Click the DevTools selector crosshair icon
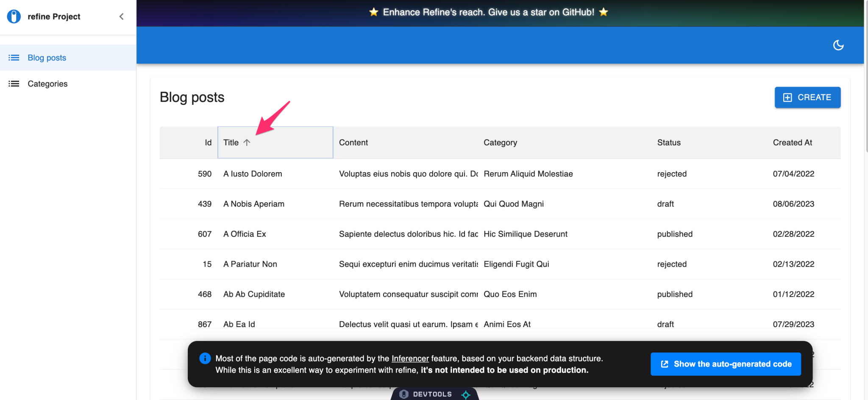Screen dimensions: 868x400 466,394
